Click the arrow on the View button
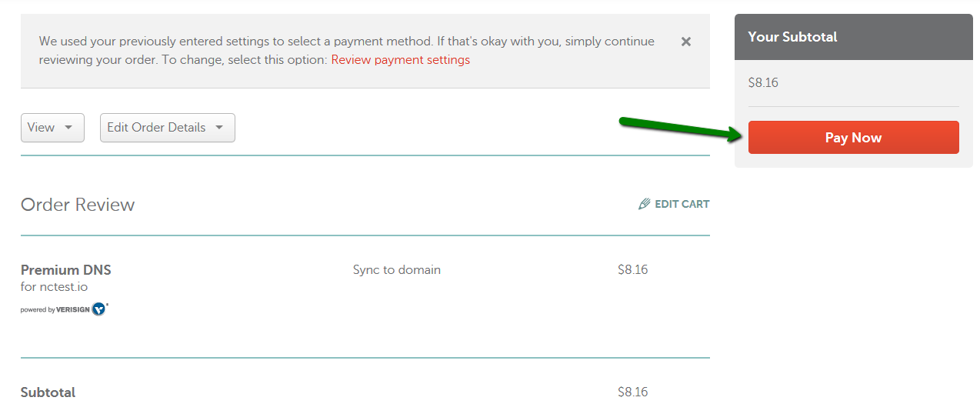This screenshot has height=414, width=980. click(68, 128)
